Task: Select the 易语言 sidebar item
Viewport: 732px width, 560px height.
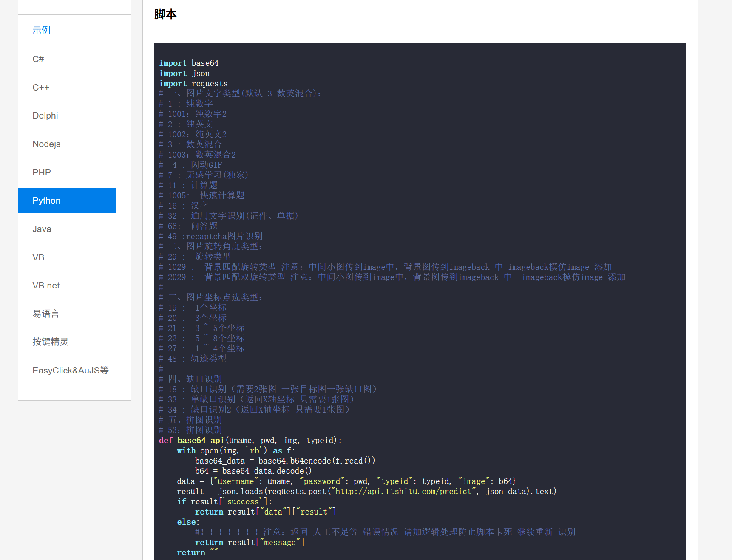Action: pyautogui.click(x=46, y=314)
